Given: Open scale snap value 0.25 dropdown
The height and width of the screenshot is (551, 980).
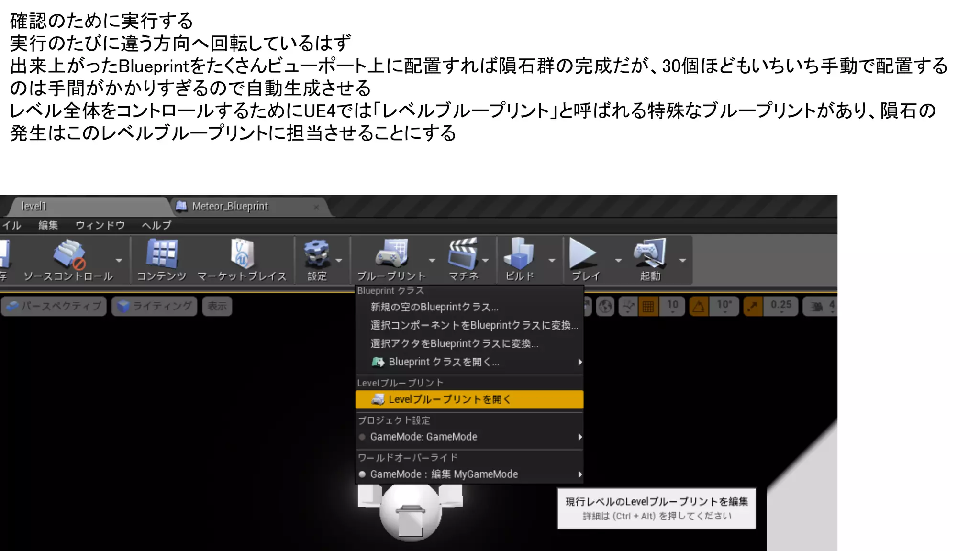Looking at the screenshot, I should coord(780,306).
